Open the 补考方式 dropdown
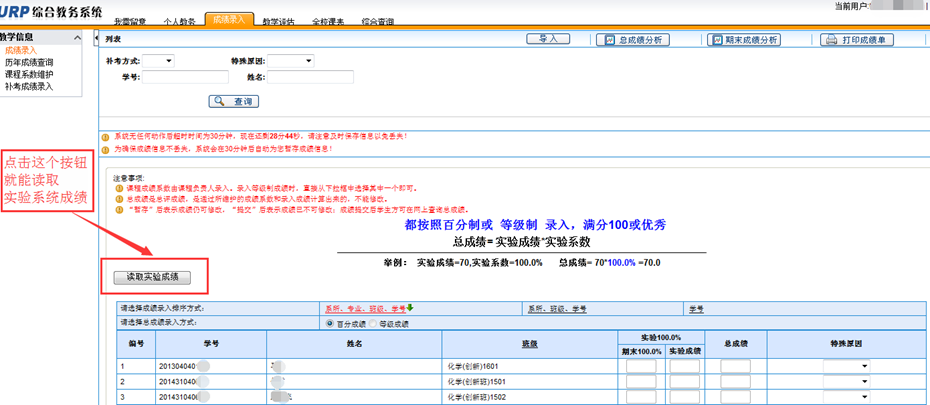930x405 pixels. click(x=158, y=61)
